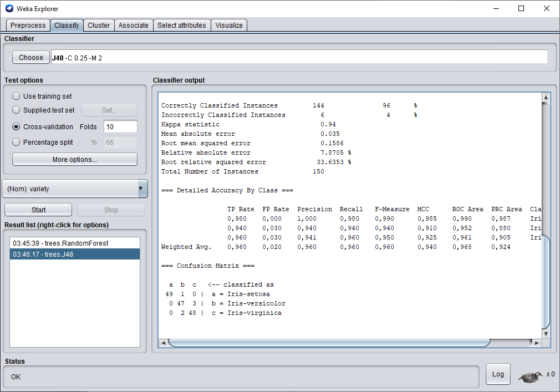Click the Start button to run classifier
Viewport: 560px width, 392px height.
pos(38,210)
